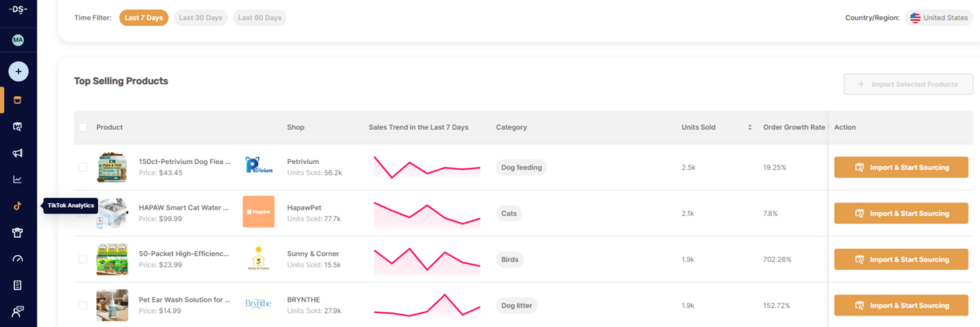
Task: Select the Last 30 Days time filter
Action: click(x=200, y=18)
